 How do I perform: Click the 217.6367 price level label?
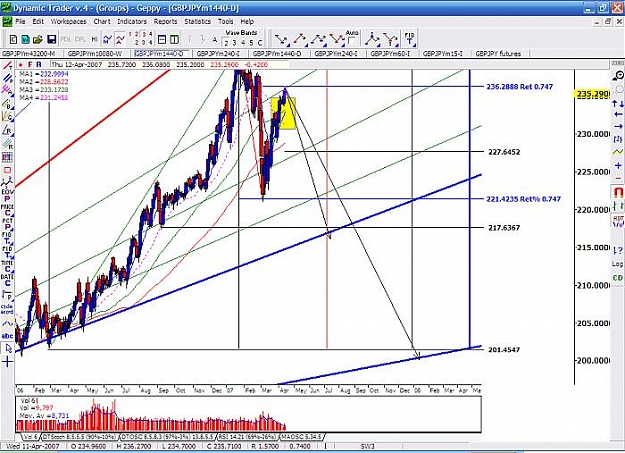point(504,228)
